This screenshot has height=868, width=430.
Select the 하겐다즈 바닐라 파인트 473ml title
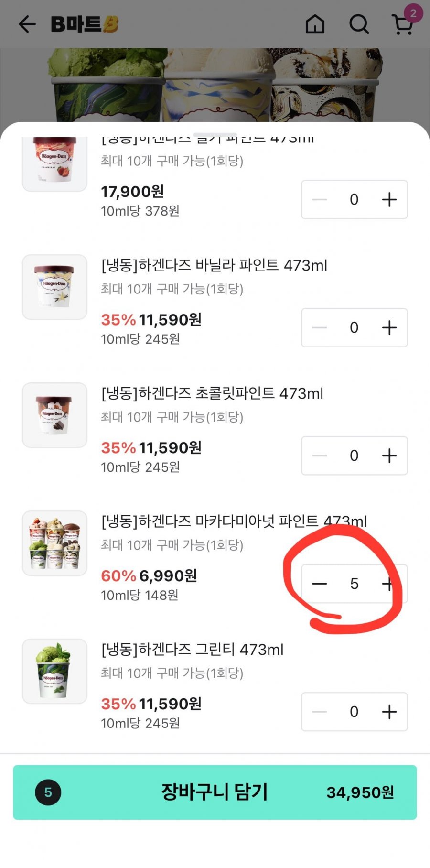tap(214, 265)
